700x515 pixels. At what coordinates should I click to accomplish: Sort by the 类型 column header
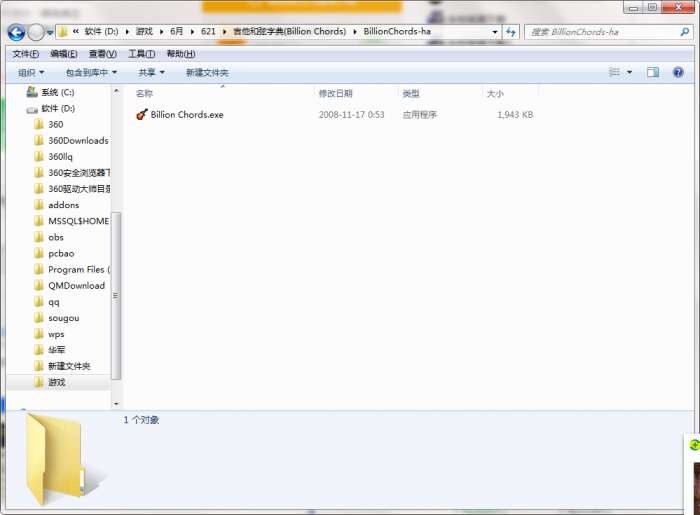coord(411,94)
